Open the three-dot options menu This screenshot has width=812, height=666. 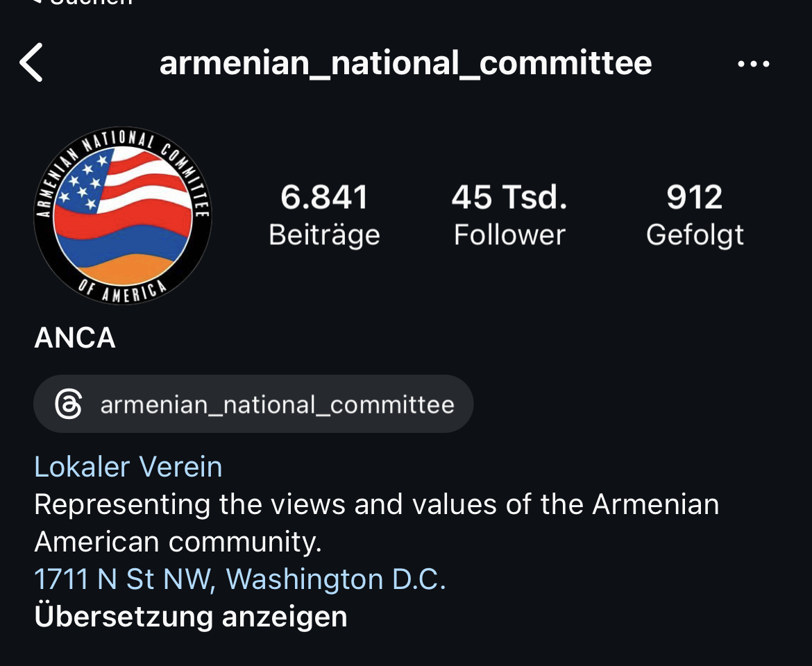pos(754,64)
